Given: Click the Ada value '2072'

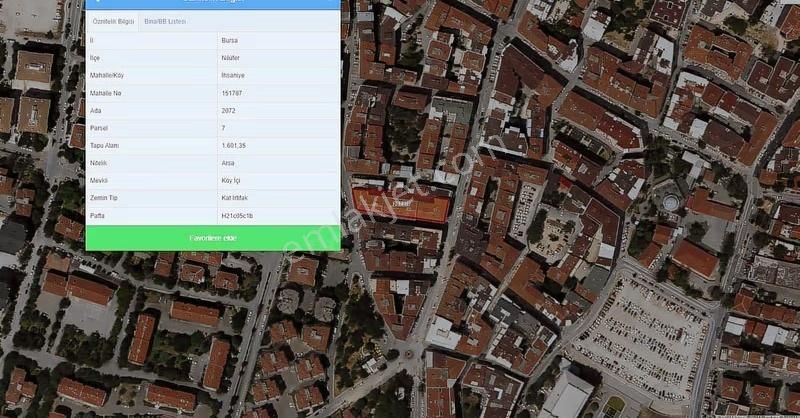Looking at the screenshot, I should (x=228, y=111).
